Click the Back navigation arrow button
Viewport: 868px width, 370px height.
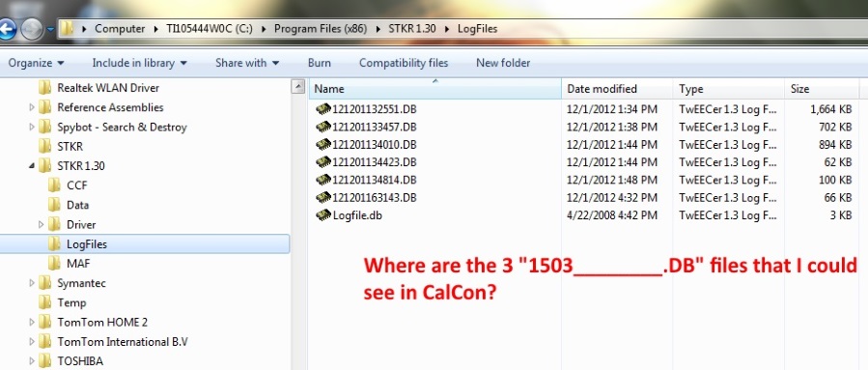point(8,29)
